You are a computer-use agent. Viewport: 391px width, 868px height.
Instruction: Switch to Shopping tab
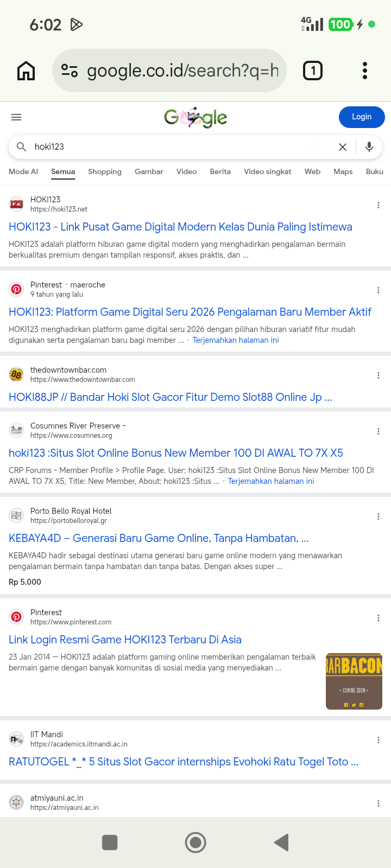[x=105, y=171]
